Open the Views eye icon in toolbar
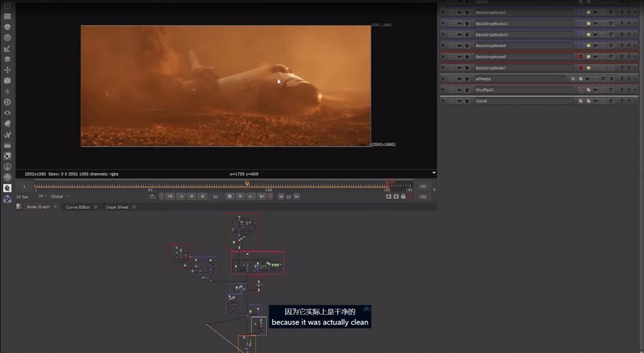 [x=7, y=113]
